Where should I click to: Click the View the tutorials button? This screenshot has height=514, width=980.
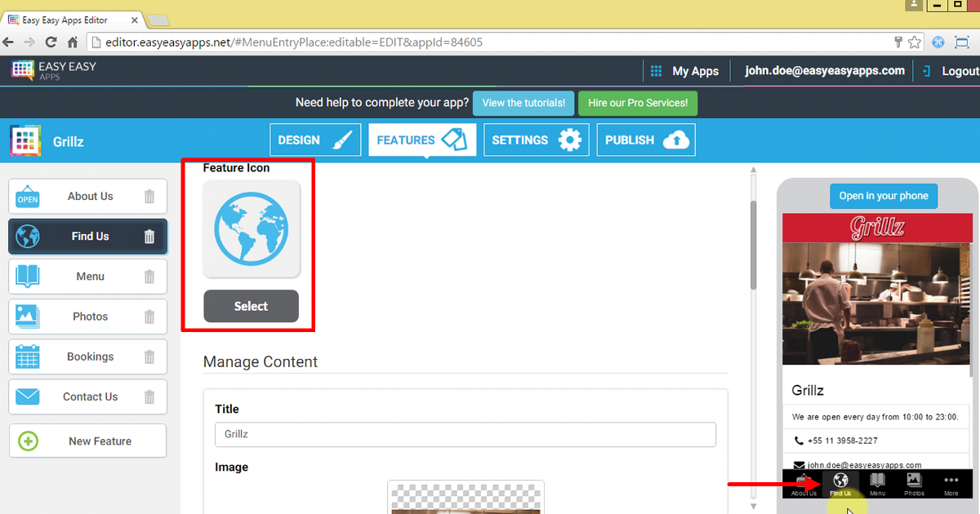523,103
